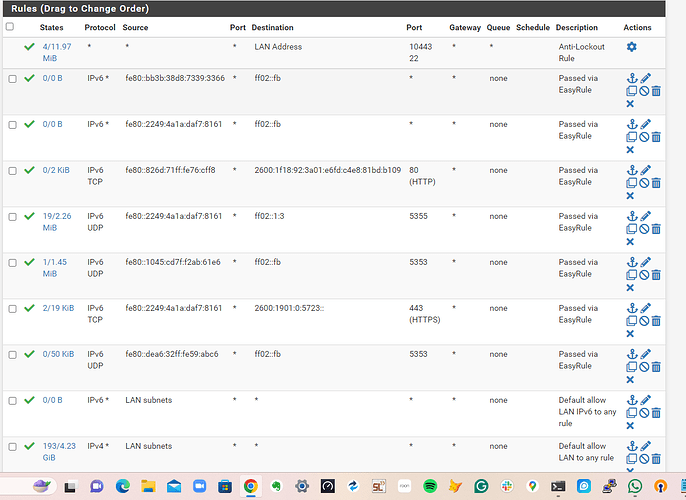Click the X icon on the port 5355 rule

tap(630, 241)
